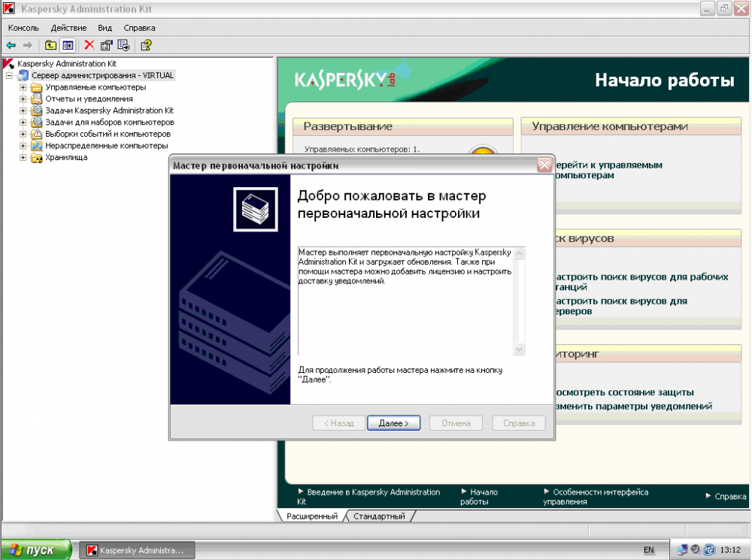Click the wizard text scrollbar down arrow
The image size is (752, 560).
coord(519,349)
